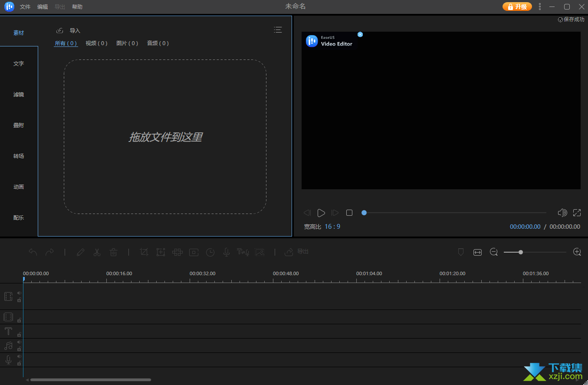
Task: Show the 音频 ( 0 ) media filter
Action: pos(158,43)
